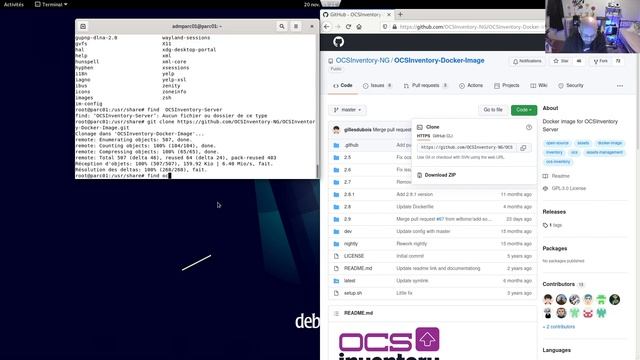640x360 pixels.
Task: Switch to the Pull requests tab
Action: (425, 86)
